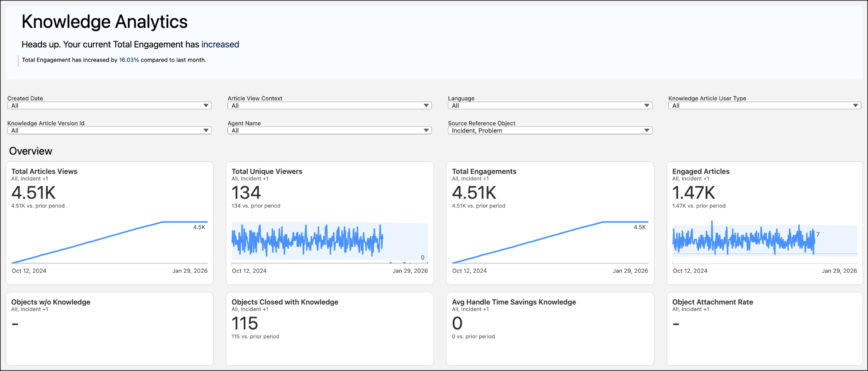Image resolution: width=868 pixels, height=371 pixels.
Task: Click the Total Unique Viewers card title
Action: [x=267, y=171]
